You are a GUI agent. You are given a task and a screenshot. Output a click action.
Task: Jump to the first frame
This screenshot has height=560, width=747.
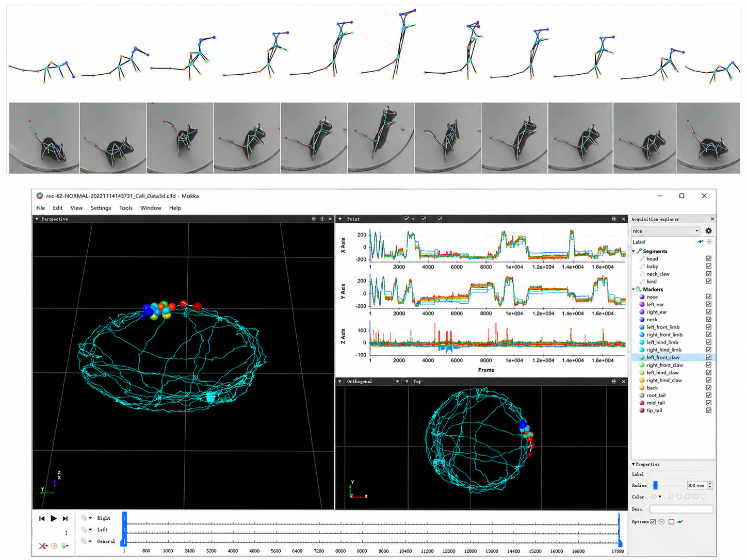click(42, 518)
